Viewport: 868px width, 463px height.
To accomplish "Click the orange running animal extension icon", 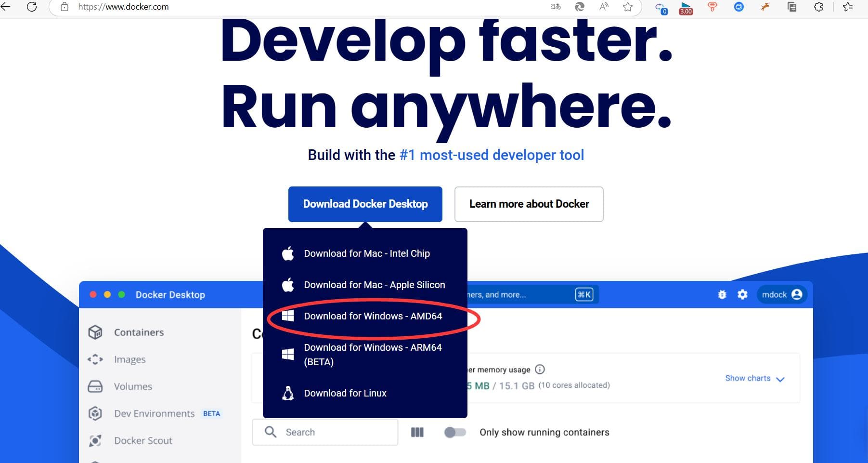I will [x=765, y=7].
